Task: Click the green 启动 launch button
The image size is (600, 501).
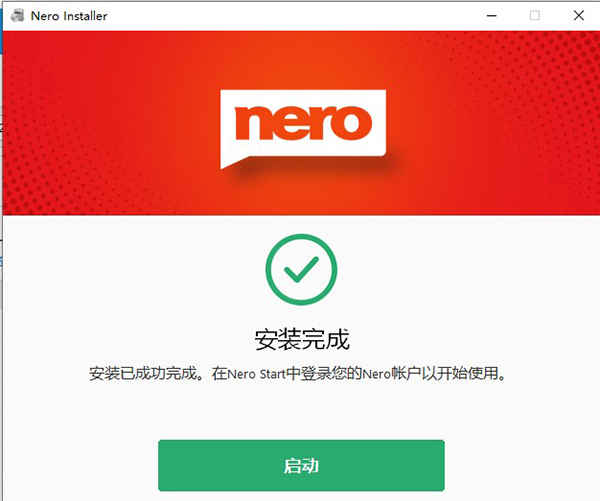Action: coord(301,465)
